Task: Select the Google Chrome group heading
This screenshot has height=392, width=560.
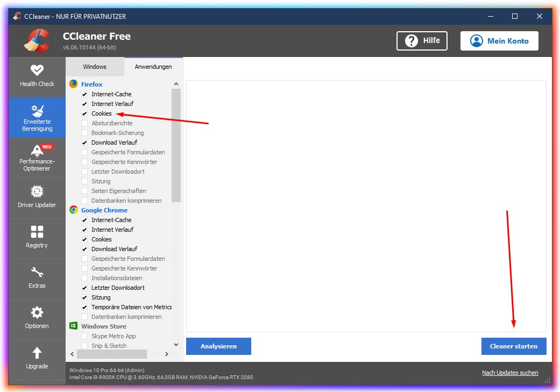Action: [x=104, y=210]
